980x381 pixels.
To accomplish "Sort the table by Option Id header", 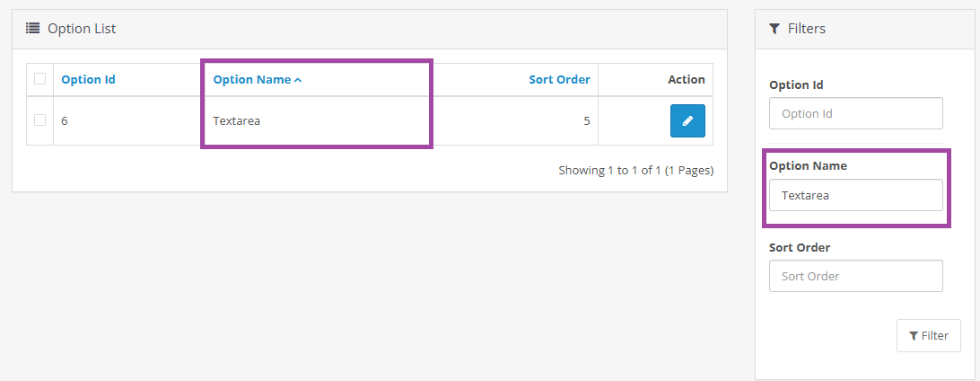I will pyautogui.click(x=88, y=79).
